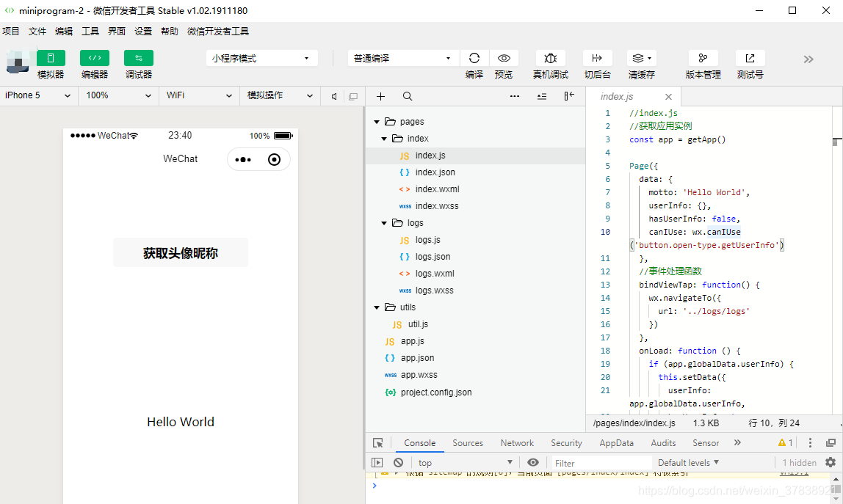Open index.wxml file
This screenshot has height=504, width=843.
click(x=475, y=189)
